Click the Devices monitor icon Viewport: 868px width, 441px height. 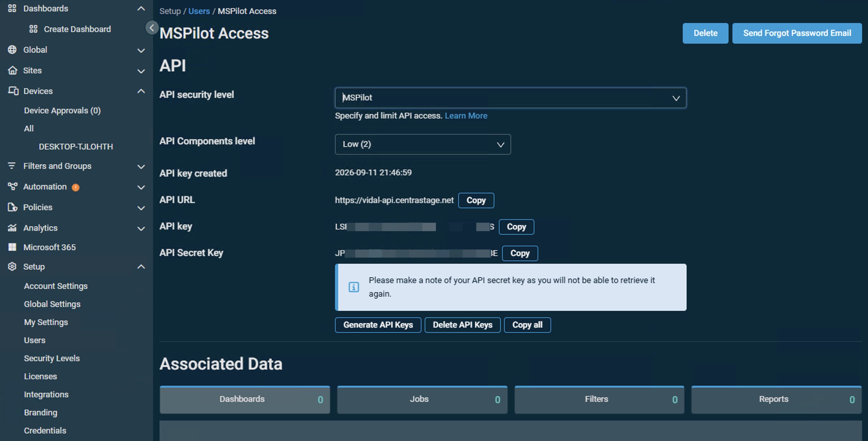tap(13, 91)
